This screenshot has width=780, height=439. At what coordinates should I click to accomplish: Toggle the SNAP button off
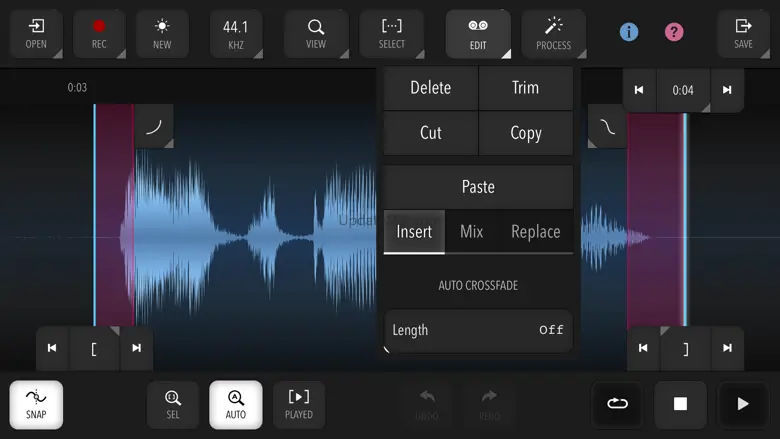click(x=36, y=405)
